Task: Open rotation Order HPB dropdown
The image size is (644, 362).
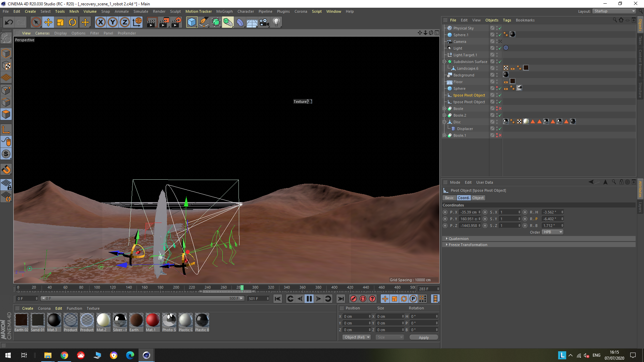Action: 552,232
